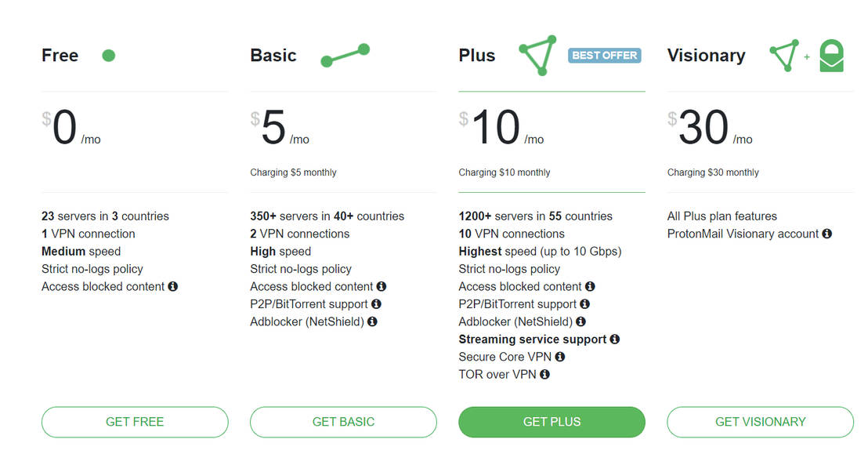The image size is (868, 461).
Task: Click Plus plan Access blocked content info icon
Action: tap(590, 286)
